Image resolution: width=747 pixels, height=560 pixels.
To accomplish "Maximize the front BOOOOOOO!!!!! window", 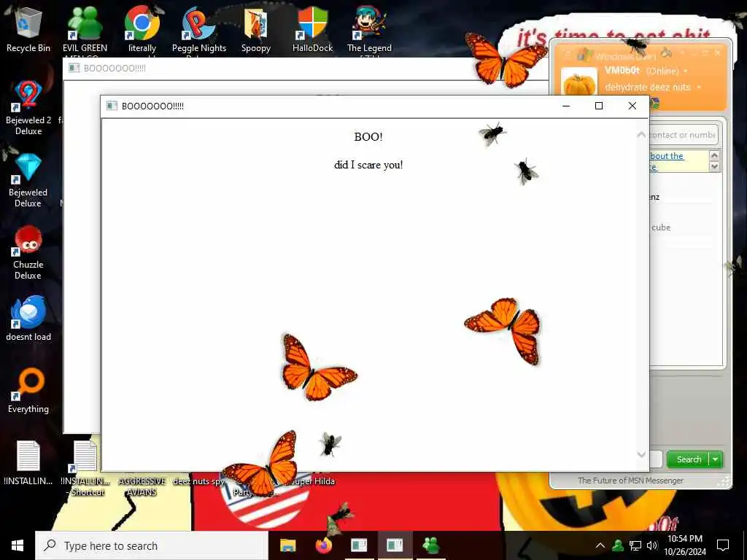I will click(x=599, y=106).
